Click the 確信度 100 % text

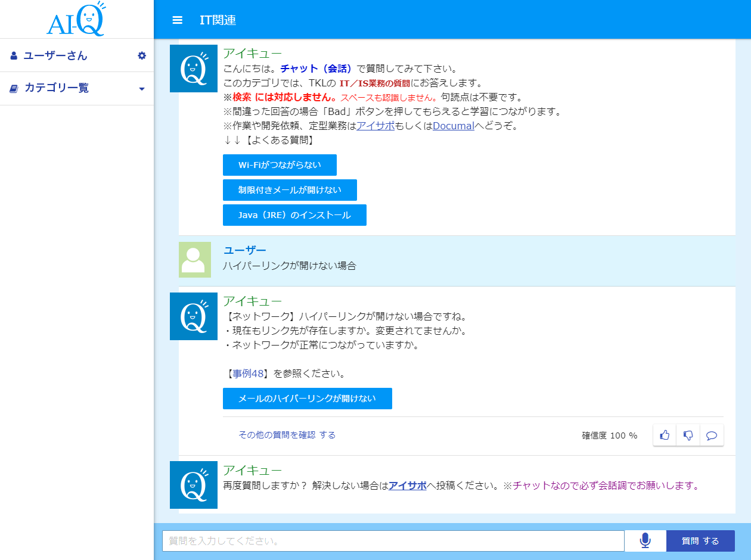[x=609, y=435]
